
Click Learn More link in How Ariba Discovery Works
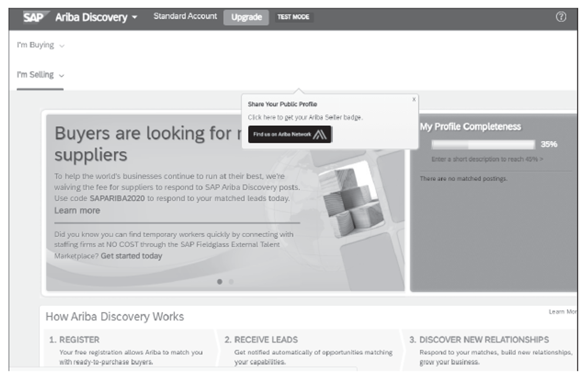pyautogui.click(x=563, y=312)
